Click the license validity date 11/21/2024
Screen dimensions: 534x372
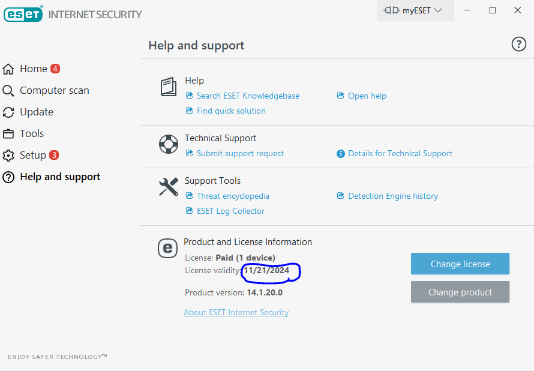[267, 270]
